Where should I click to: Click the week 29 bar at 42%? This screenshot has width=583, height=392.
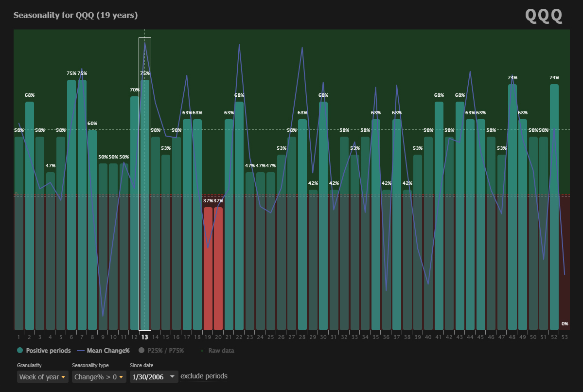pos(313,260)
